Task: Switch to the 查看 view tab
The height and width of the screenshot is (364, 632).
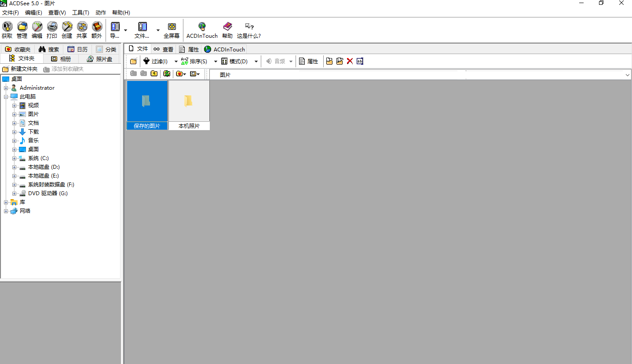Action: 163,49
